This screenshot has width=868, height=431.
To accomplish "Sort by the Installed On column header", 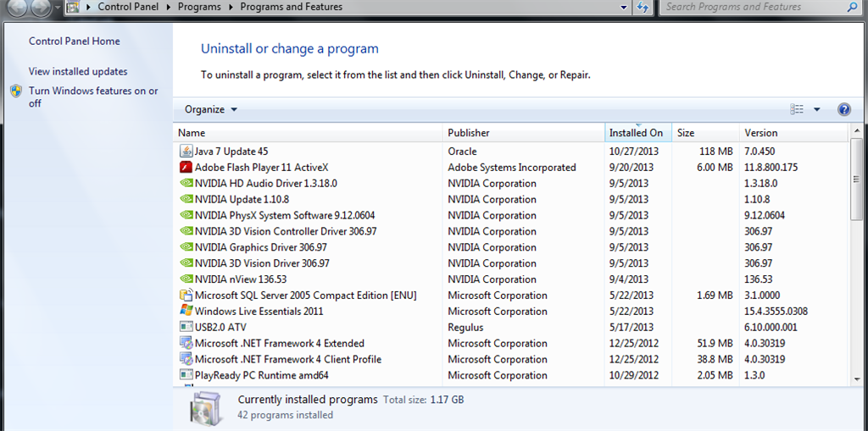I will (638, 133).
